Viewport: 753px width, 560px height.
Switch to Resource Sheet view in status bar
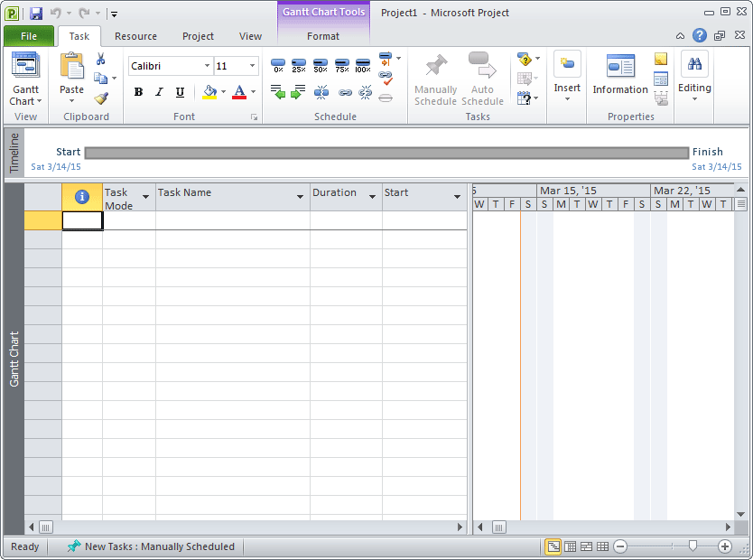(x=603, y=546)
